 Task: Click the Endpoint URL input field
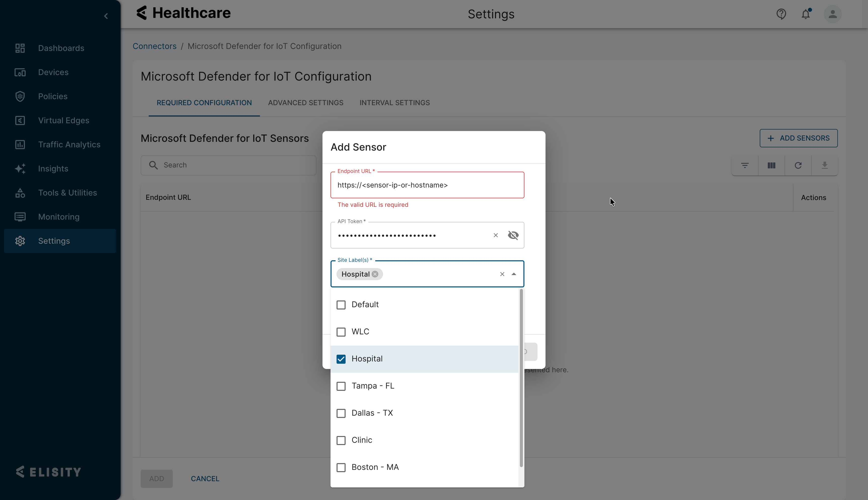coord(427,185)
